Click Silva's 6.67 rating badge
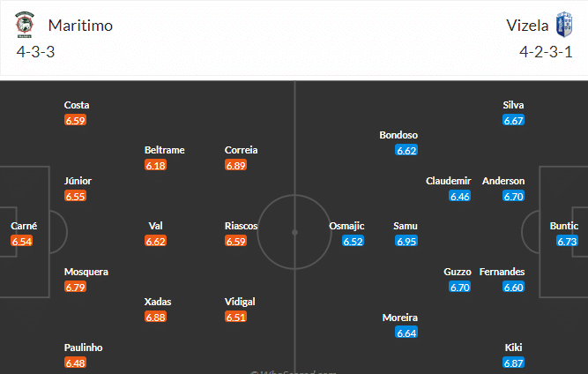The width and height of the screenshot is (588, 374). [x=514, y=120]
